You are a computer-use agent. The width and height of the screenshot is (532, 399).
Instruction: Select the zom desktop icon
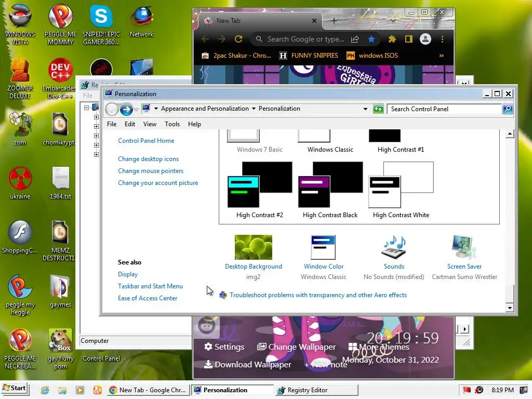pyautogui.click(x=20, y=129)
